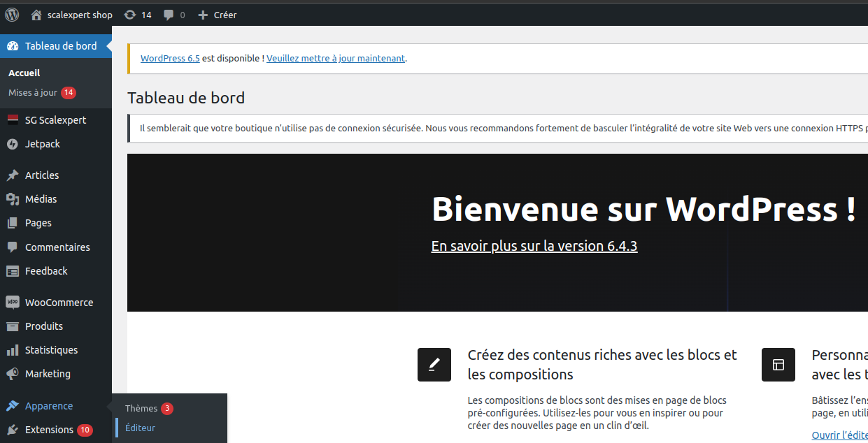Click the plus icon next to Créer

[203, 15]
